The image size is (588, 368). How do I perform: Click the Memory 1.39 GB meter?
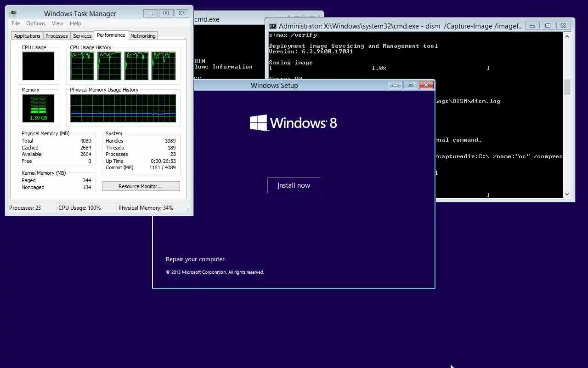38,109
